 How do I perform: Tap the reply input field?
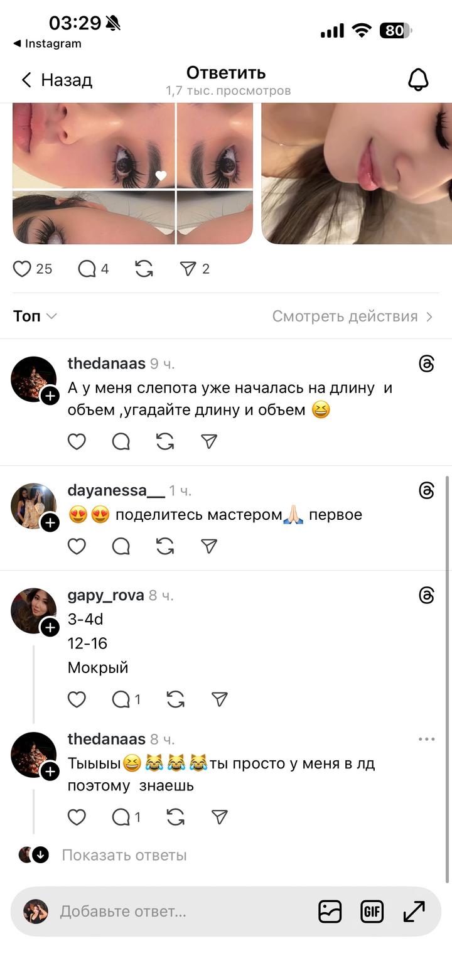click(x=182, y=911)
